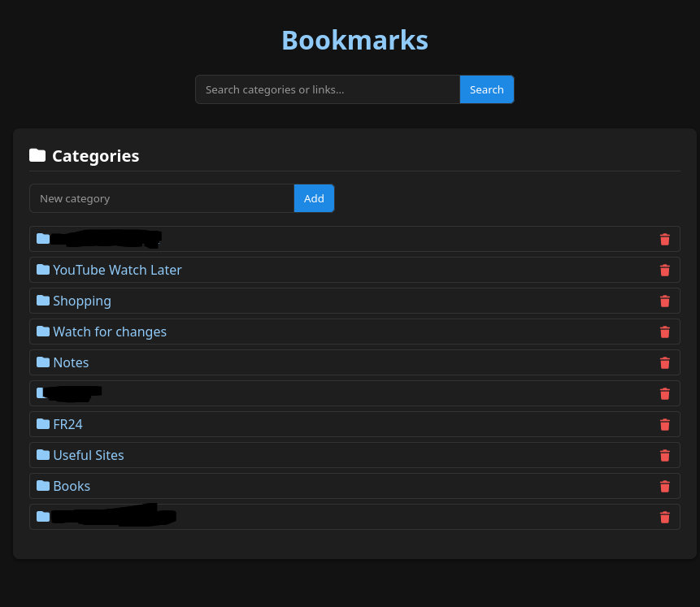Image resolution: width=700 pixels, height=607 pixels.
Task: Open the Shopping category
Action: tap(82, 301)
